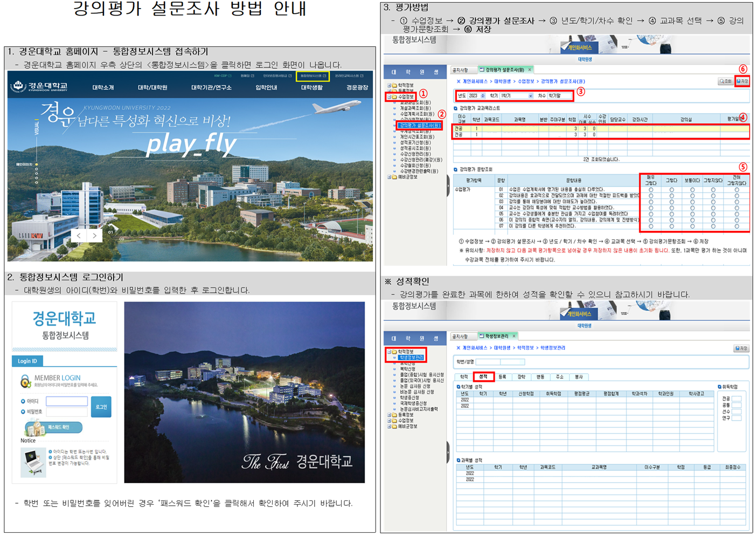Viewport: 756px width, 535px height.
Task: Click the 수업정보 folder icon in the survey tree
Action: pyautogui.click(x=394, y=97)
